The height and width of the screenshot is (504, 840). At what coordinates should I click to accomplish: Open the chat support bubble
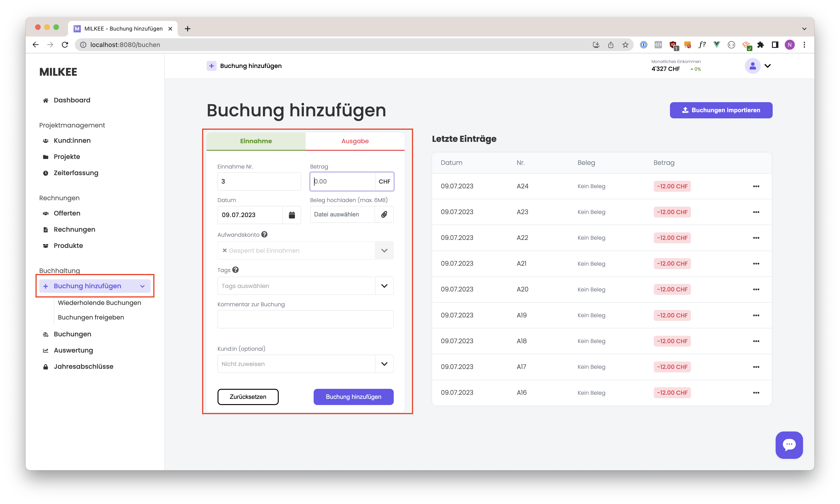(789, 444)
